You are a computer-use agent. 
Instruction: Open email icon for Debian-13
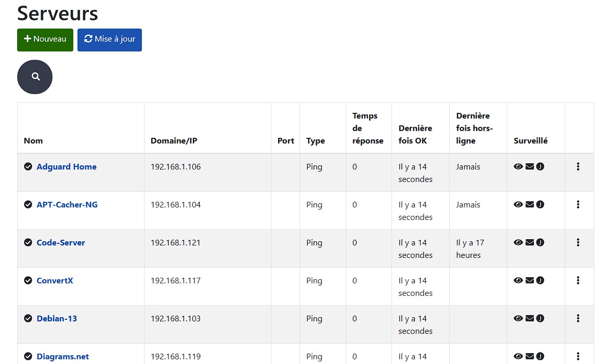(x=529, y=318)
